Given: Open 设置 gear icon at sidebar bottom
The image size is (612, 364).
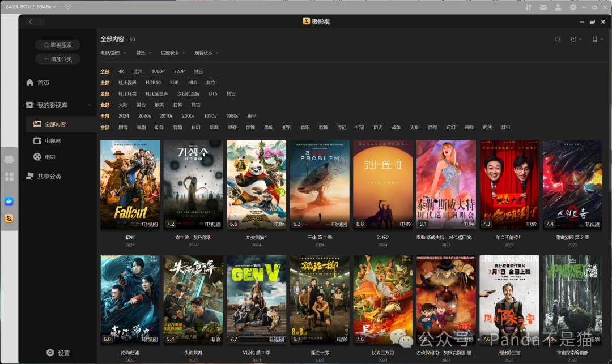Looking at the screenshot, I should (x=50, y=352).
